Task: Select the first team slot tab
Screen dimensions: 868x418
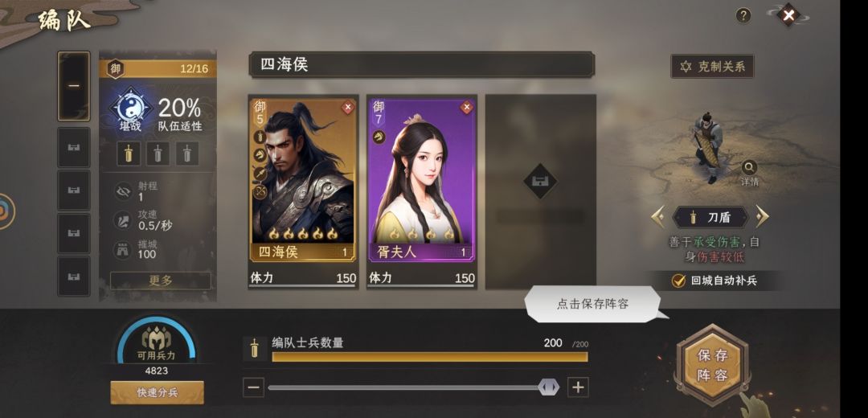Action: (x=74, y=86)
